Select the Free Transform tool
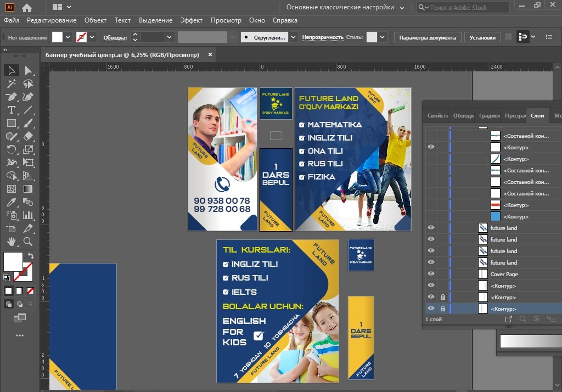The width and height of the screenshot is (562, 392). pos(28,163)
